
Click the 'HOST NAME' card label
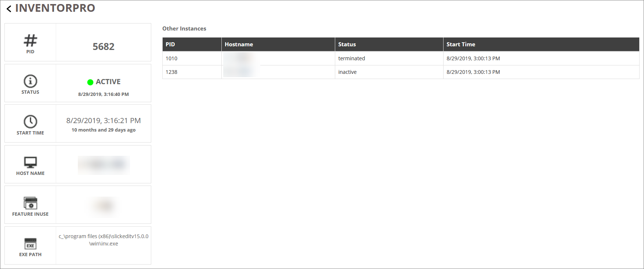tap(30, 173)
